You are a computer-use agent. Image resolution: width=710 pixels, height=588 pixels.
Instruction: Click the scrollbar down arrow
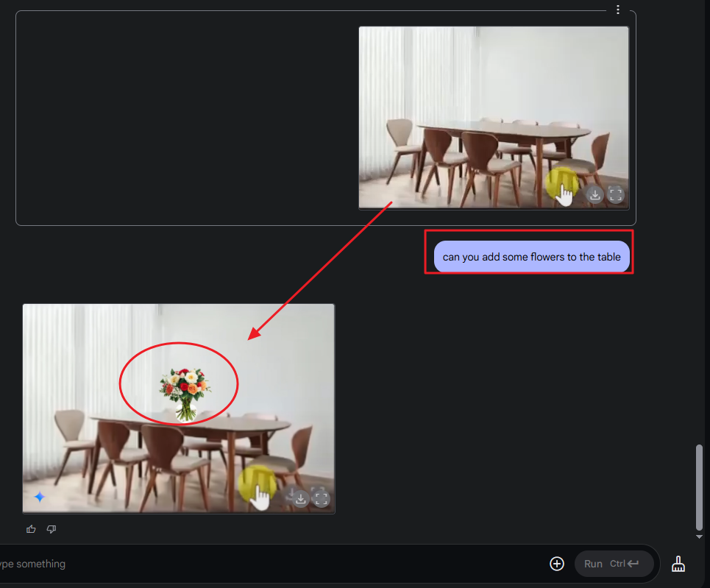(x=699, y=536)
